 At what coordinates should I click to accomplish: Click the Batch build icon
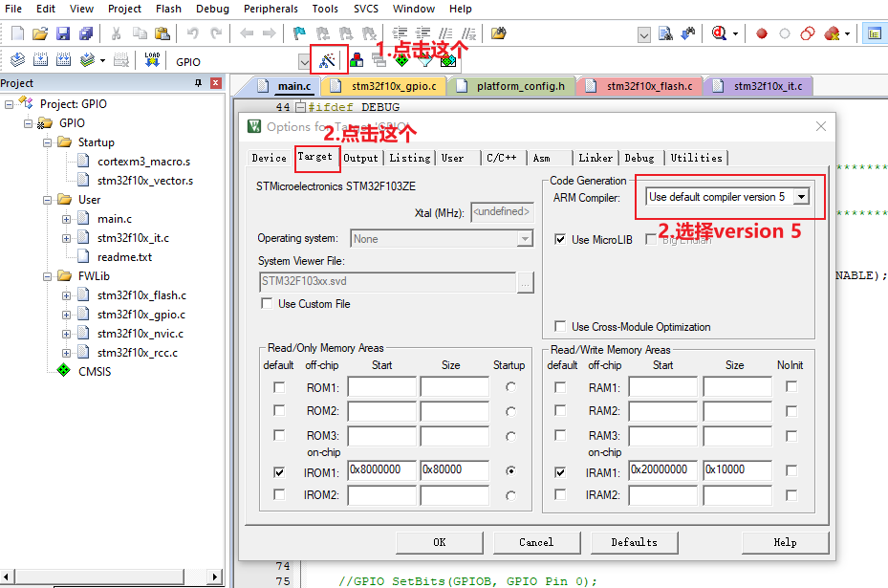click(87, 59)
